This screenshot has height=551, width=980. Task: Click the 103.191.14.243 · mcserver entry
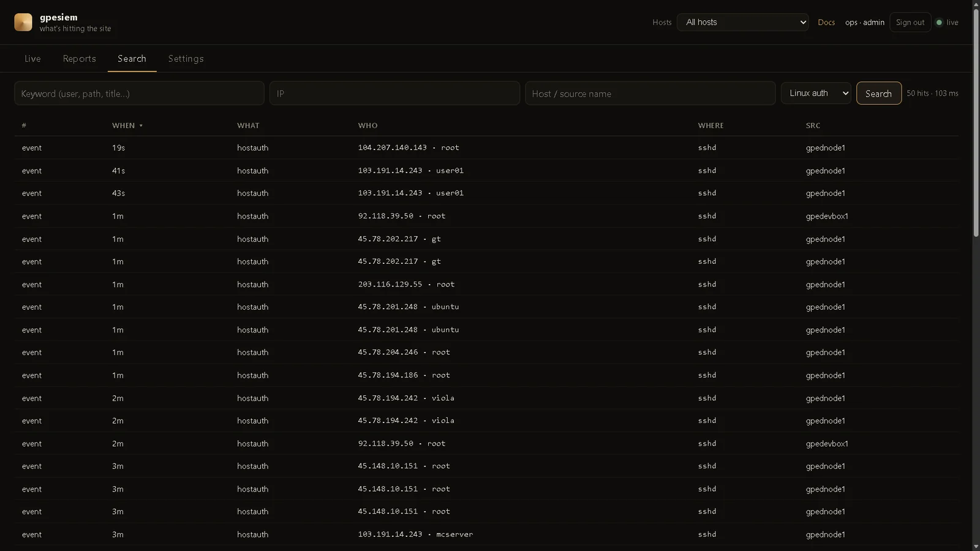point(415,534)
